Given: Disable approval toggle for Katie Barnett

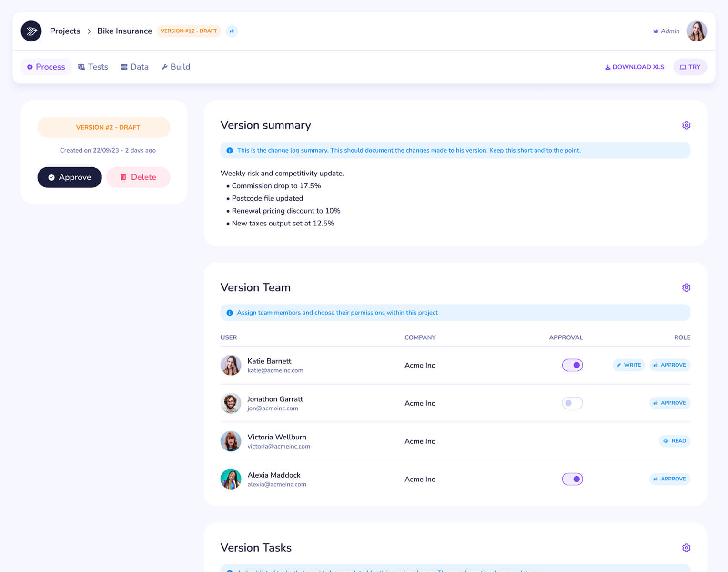Looking at the screenshot, I should point(572,365).
